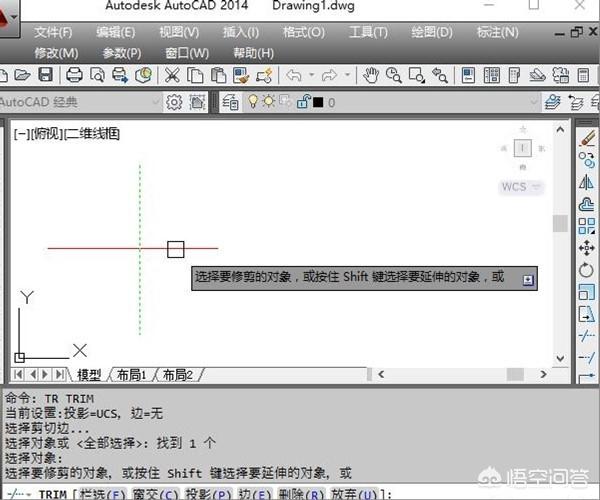The image size is (600, 500).
Task: Open the application menu red A button
Action: [9, 18]
